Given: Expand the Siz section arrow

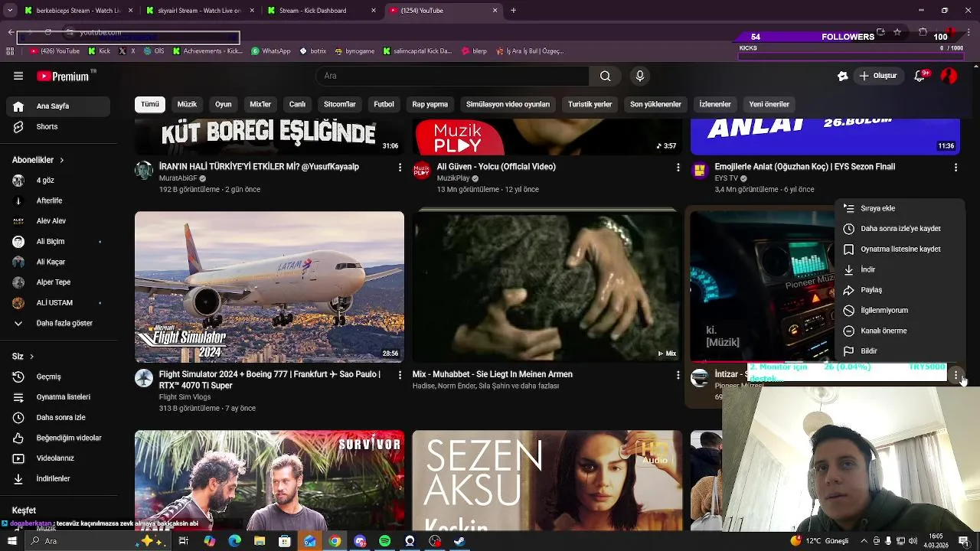Looking at the screenshot, I should click(x=31, y=357).
